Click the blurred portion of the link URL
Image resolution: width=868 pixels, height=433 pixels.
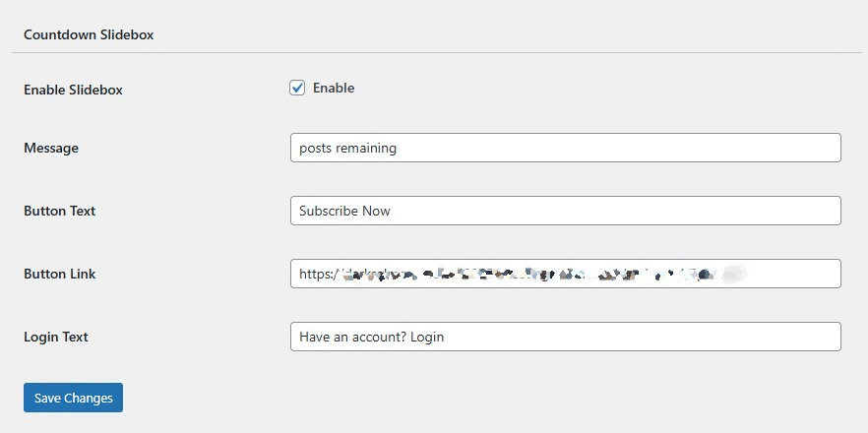531,274
